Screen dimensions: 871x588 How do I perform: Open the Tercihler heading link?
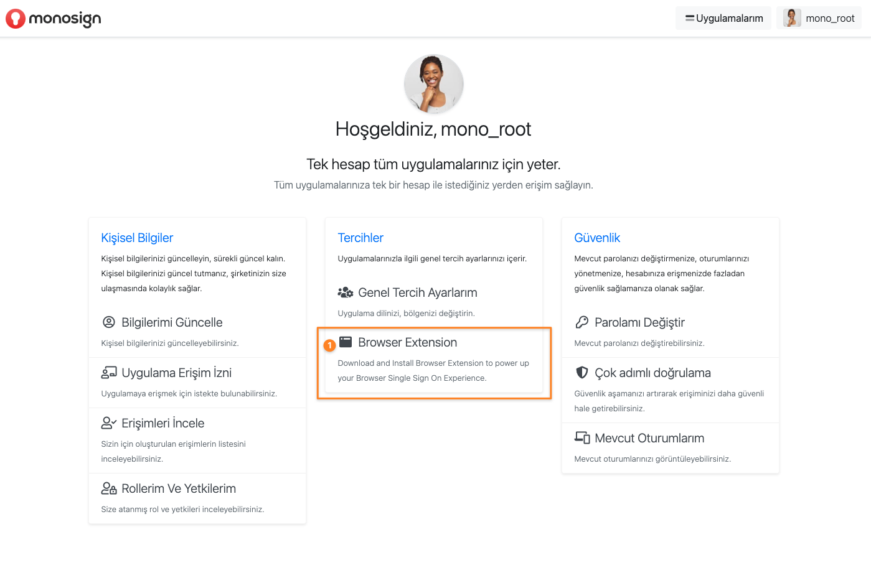(x=360, y=238)
